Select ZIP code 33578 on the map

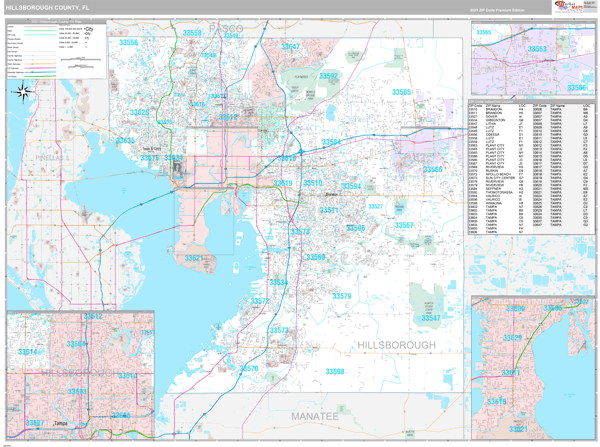[x=300, y=232]
